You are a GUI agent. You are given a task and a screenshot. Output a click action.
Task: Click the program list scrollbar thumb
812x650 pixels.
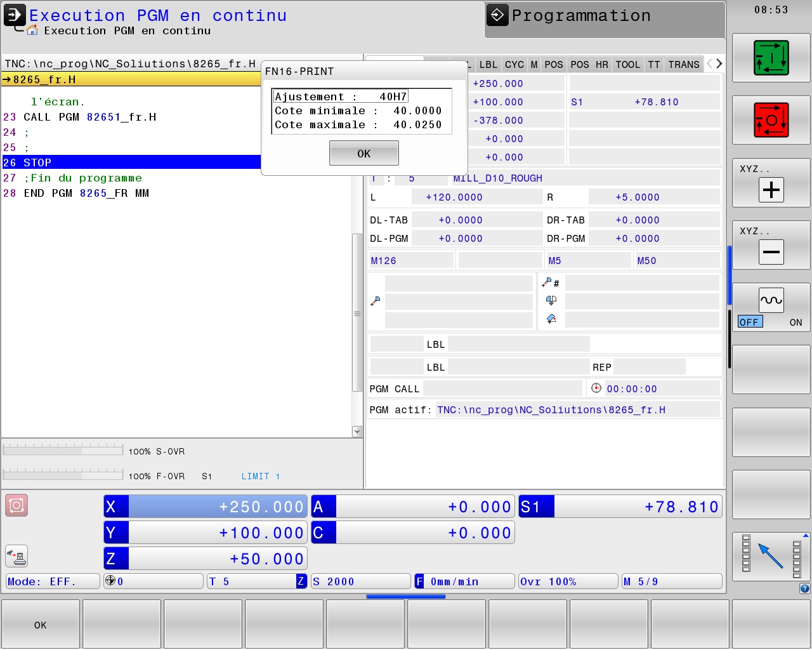(357, 313)
